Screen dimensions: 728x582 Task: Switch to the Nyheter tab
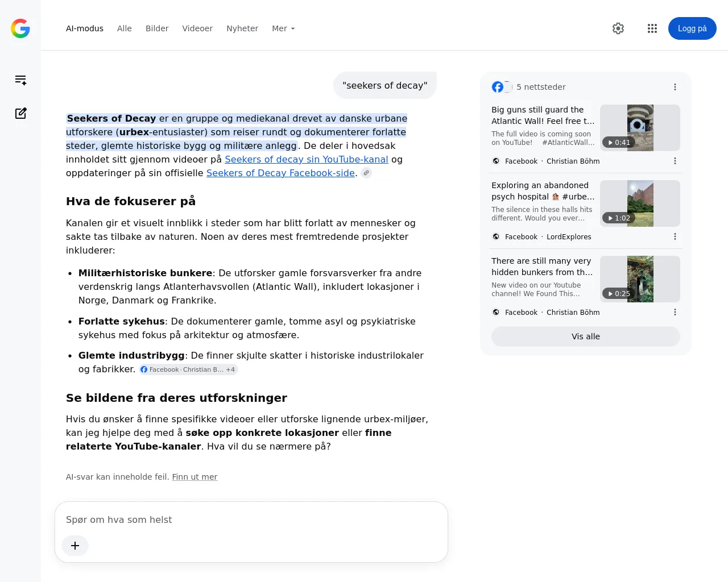pyautogui.click(x=242, y=28)
